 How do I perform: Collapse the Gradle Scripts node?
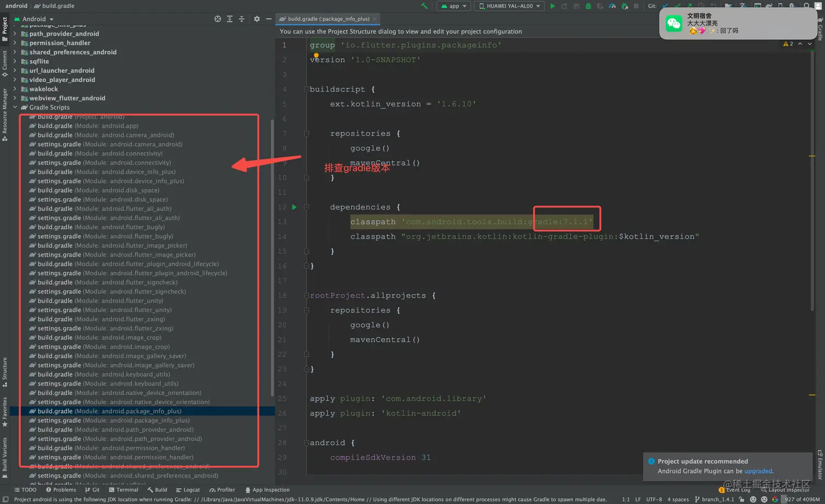(15, 107)
